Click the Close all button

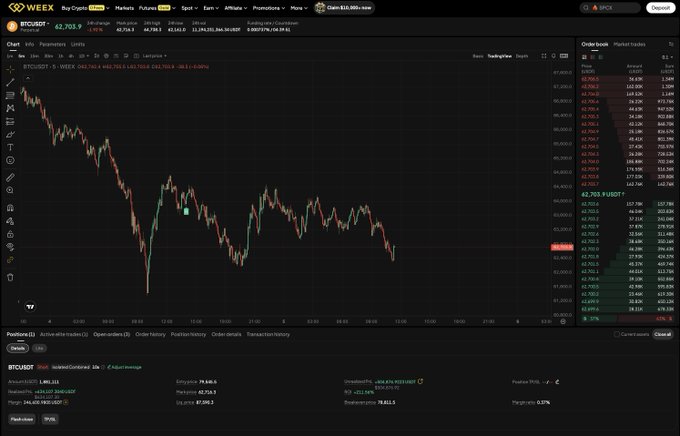click(x=663, y=334)
